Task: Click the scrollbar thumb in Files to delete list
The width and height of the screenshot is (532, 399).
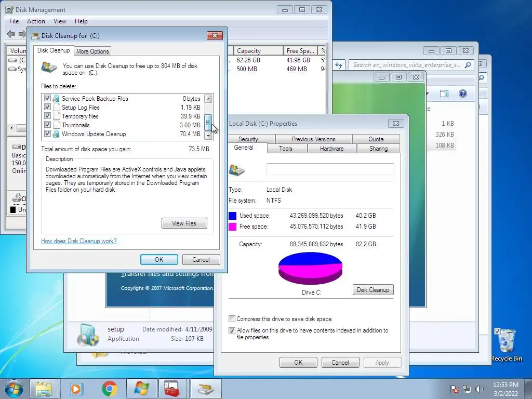Action: click(208, 123)
